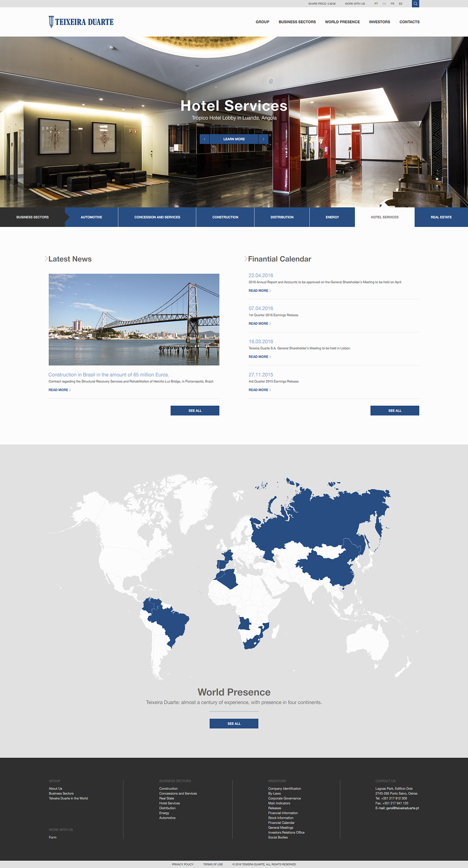This screenshot has width=468, height=868.
Task: Open Teixeira Duarte in the World link
Action: coord(68,798)
